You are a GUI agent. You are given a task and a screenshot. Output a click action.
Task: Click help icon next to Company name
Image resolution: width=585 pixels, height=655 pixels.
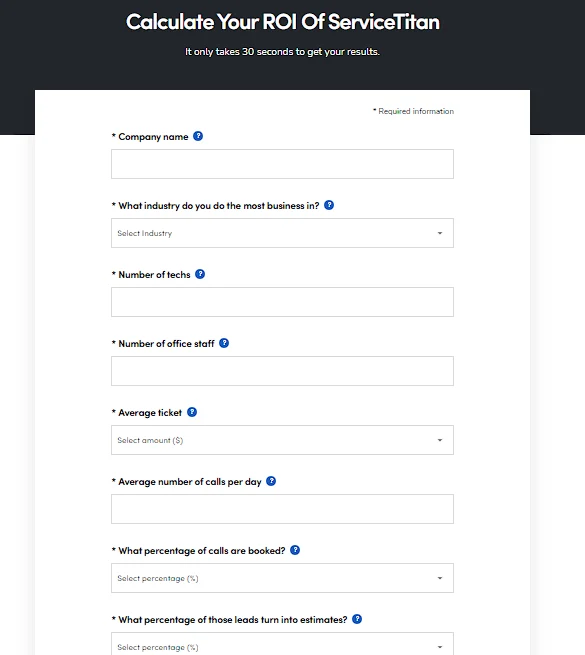[x=198, y=136]
